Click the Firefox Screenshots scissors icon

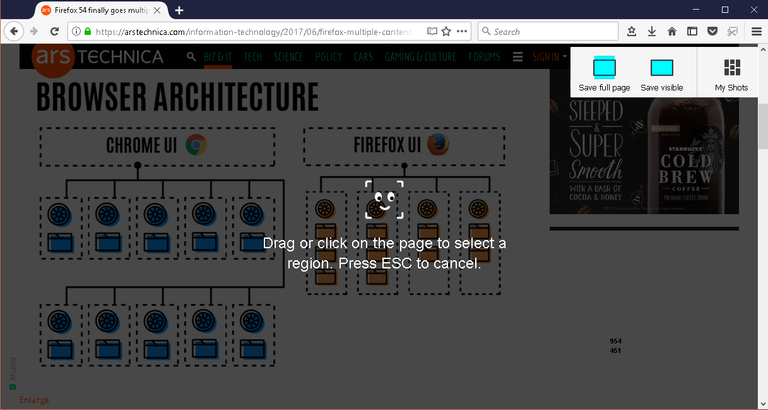(733, 32)
